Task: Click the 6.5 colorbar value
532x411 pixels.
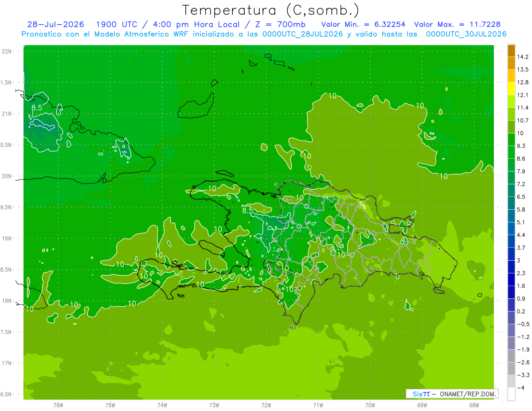Action: point(521,197)
